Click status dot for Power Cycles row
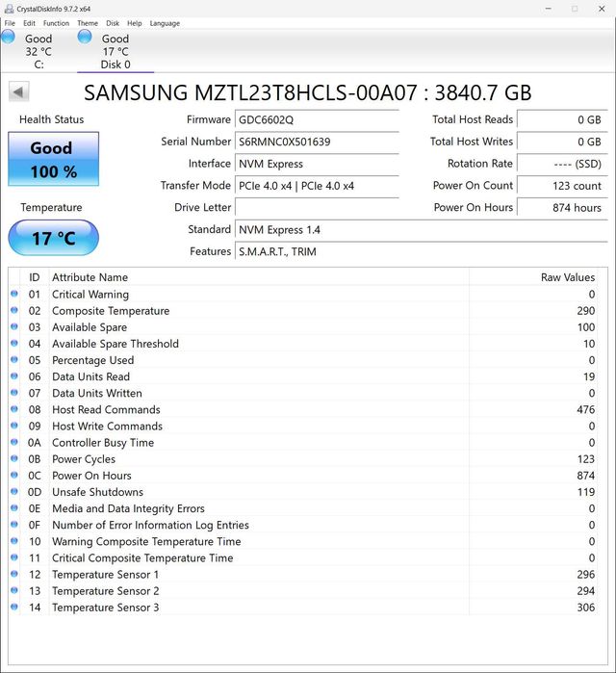 coord(14,458)
